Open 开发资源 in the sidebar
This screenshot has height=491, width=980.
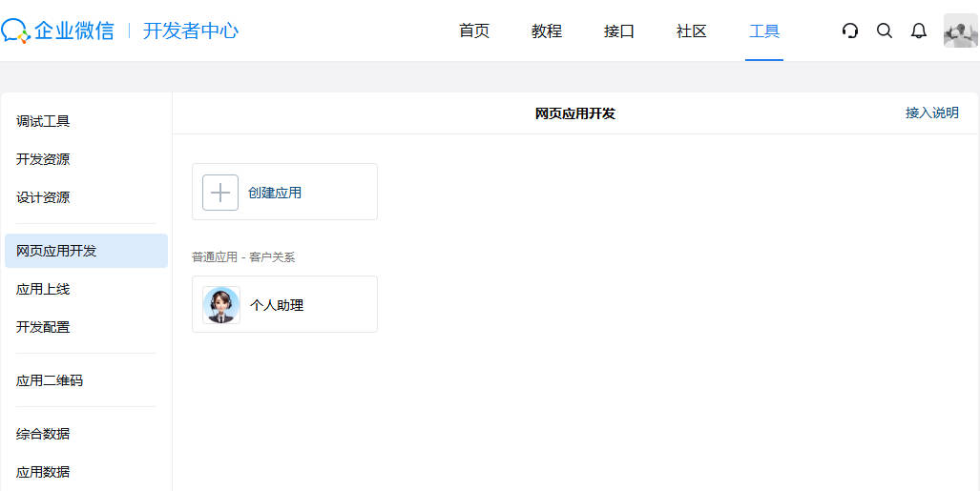[43, 159]
